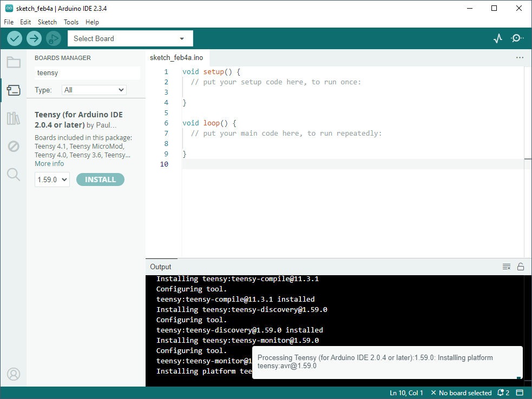The height and width of the screenshot is (399, 532).
Task: Open the 1.59.0 version dropdown
Action: [x=52, y=179]
